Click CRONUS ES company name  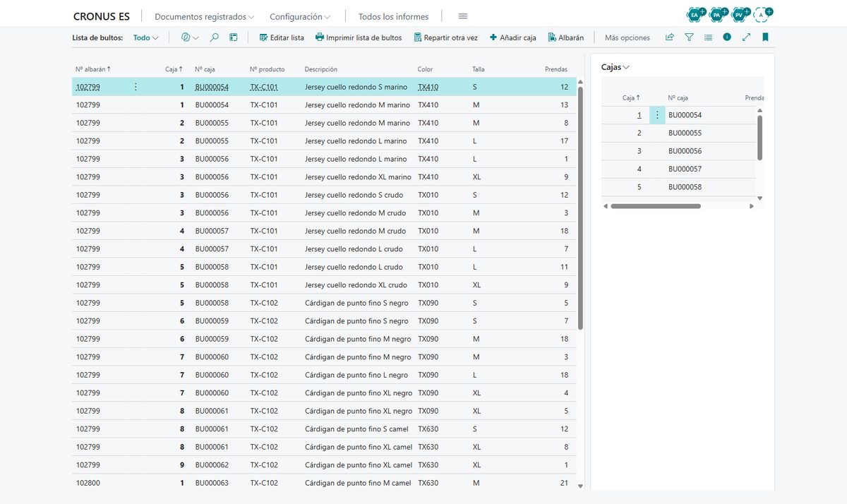tap(102, 16)
